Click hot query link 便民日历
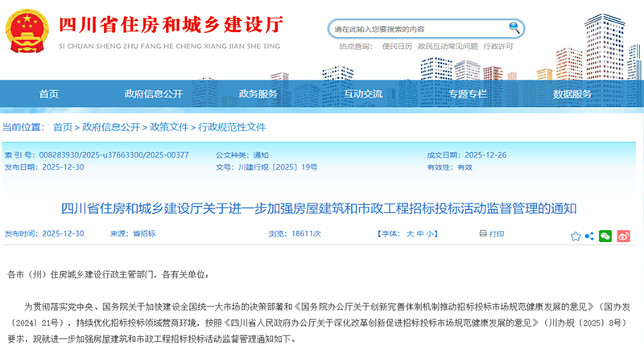Viewport: 644px width, 362px height. tap(397, 47)
